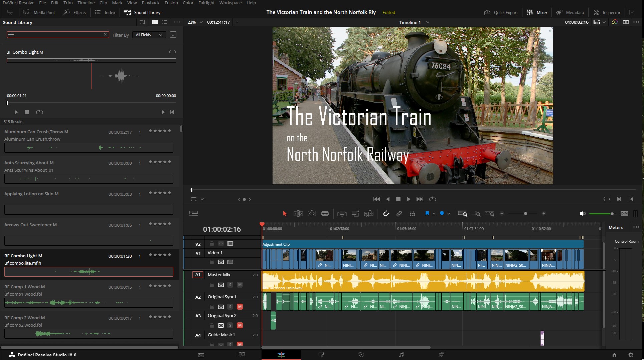644x360 pixels.
Task: Mute the Master Mix track
Action: coord(240,285)
